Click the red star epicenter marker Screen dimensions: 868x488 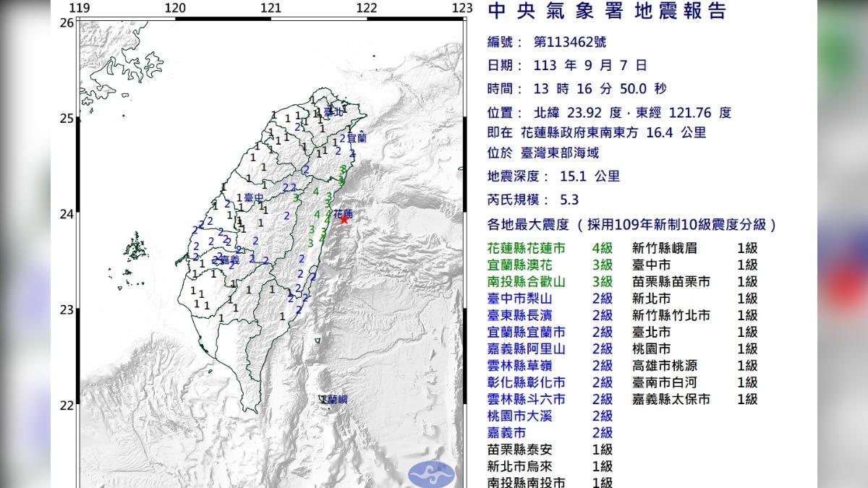pos(345,218)
